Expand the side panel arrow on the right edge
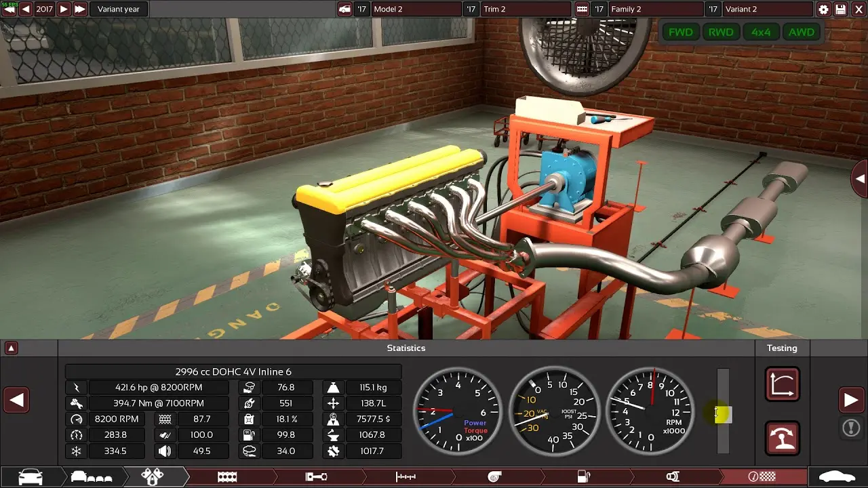Screen dimensions: 868x488 [860, 179]
